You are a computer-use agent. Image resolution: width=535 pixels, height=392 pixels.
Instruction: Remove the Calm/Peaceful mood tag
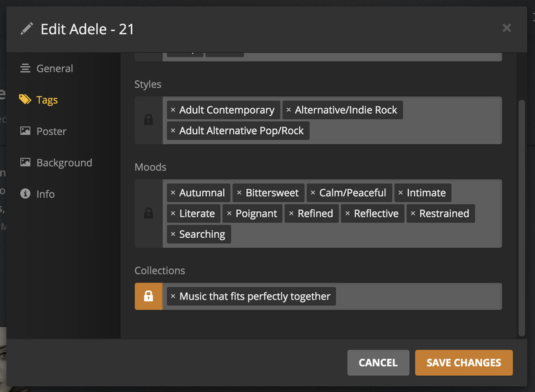click(x=313, y=193)
